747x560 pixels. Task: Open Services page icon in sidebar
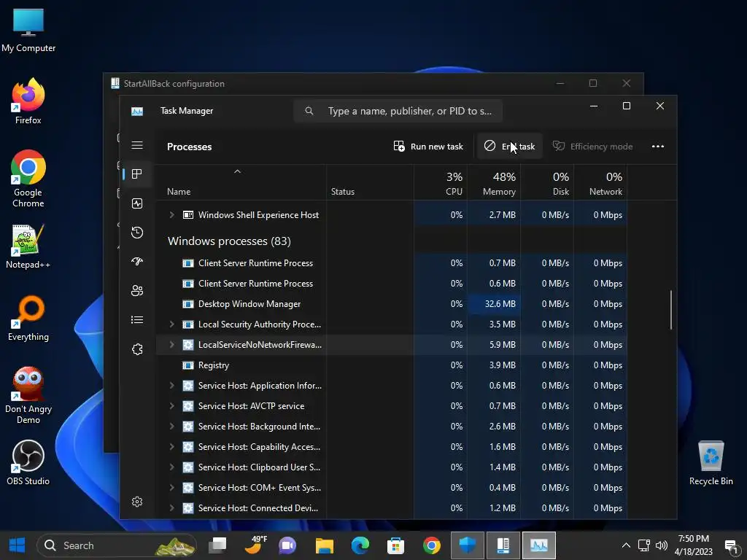click(137, 349)
